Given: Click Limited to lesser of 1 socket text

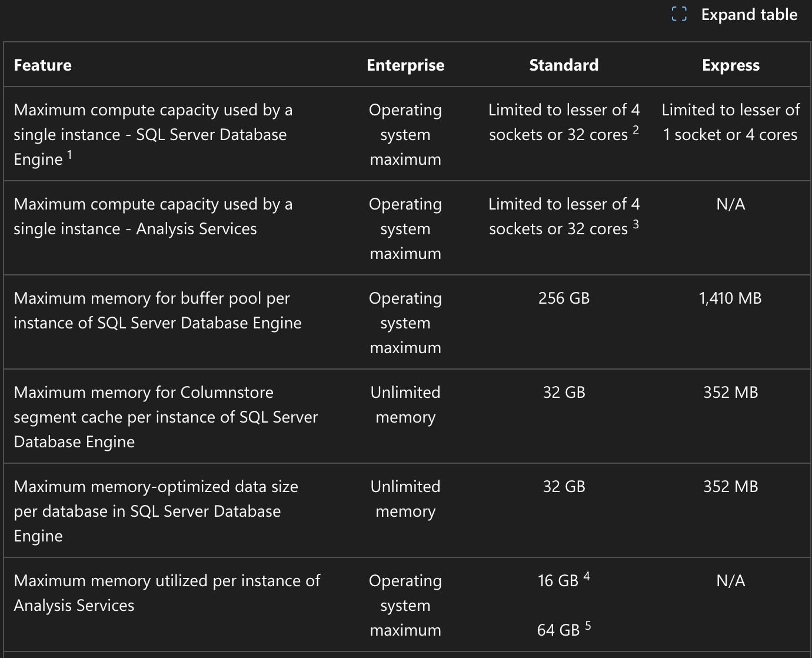Looking at the screenshot, I should click(730, 122).
